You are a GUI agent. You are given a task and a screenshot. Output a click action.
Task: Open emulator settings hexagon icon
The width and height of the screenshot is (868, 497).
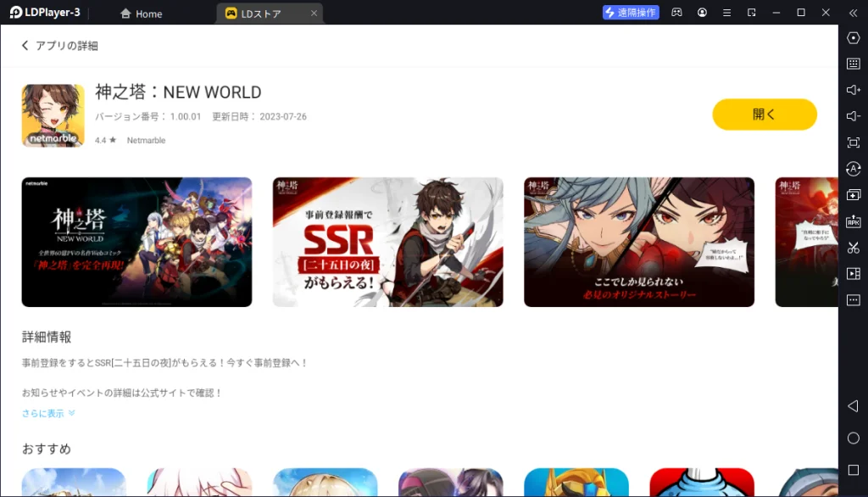point(853,37)
